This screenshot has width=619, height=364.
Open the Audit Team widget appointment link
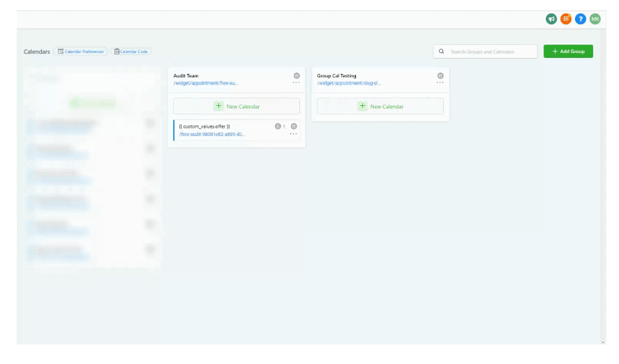206,83
